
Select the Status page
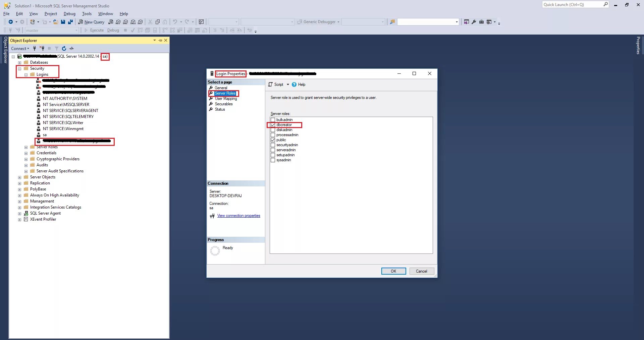click(220, 109)
